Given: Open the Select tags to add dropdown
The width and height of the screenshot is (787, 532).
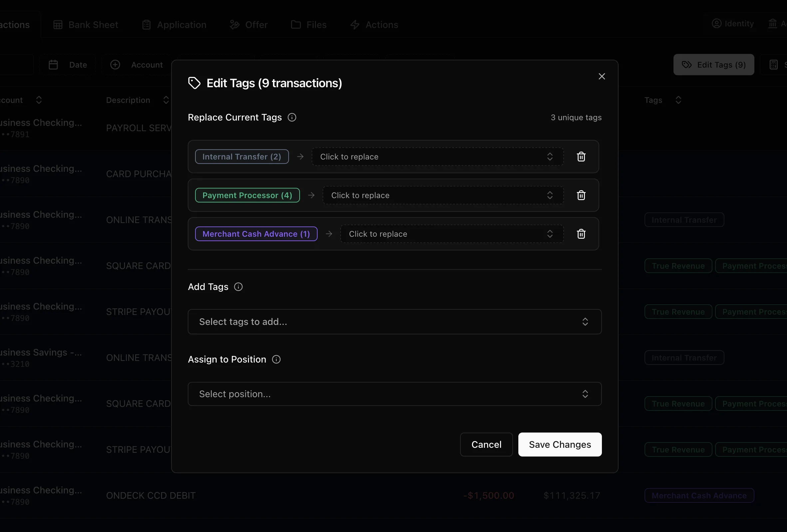Looking at the screenshot, I should point(394,322).
